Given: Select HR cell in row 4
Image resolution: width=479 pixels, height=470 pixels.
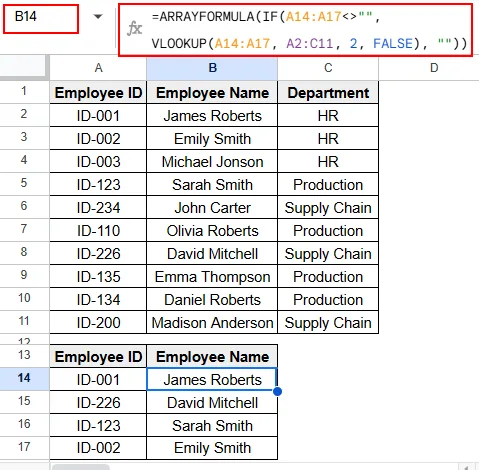Looking at the screenshot, I should pos(328,161).
